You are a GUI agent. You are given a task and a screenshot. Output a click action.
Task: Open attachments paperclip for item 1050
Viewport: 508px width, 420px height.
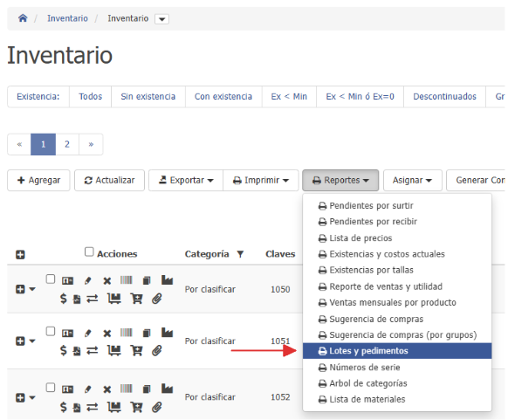pos(157,299)
